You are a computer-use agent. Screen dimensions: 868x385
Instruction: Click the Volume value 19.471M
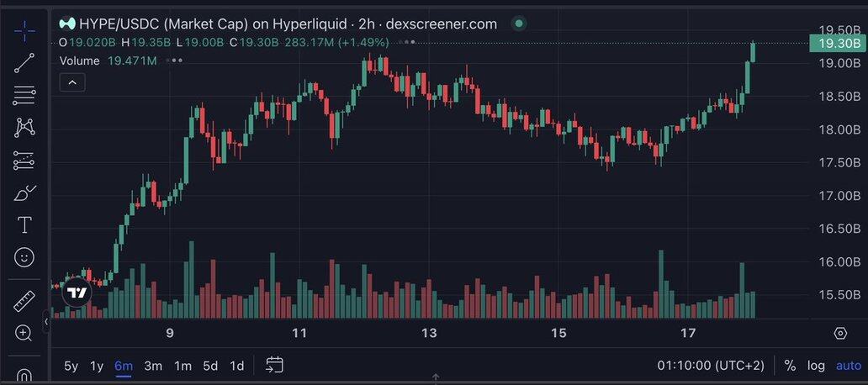[x=132, y=61]
